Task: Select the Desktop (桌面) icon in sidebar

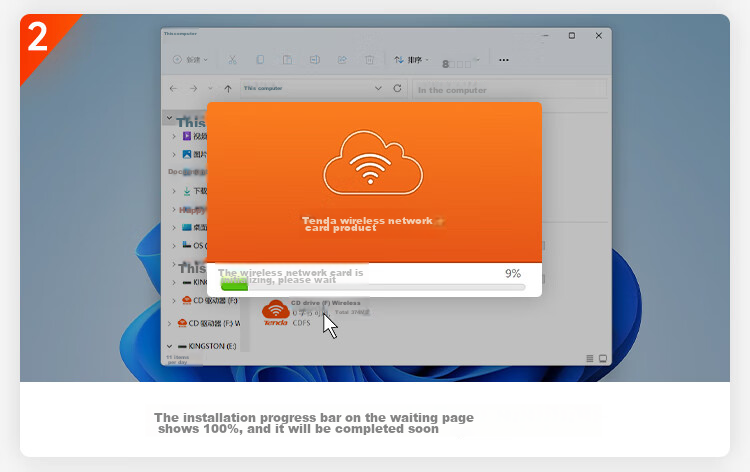Action: coord(187,227)
